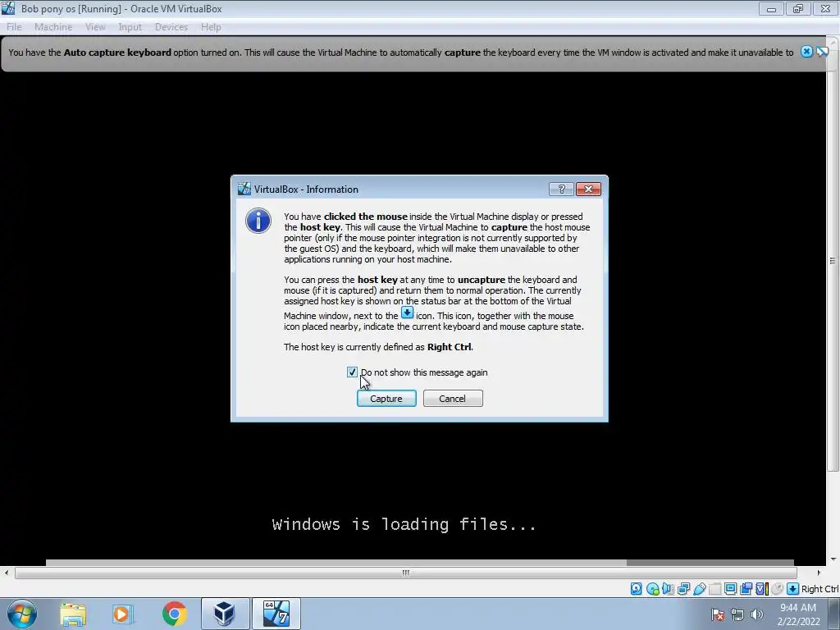Click the audio status icon in VirtualBox status bar
Screen dimensions: 840x630
(x=668, y=589)
